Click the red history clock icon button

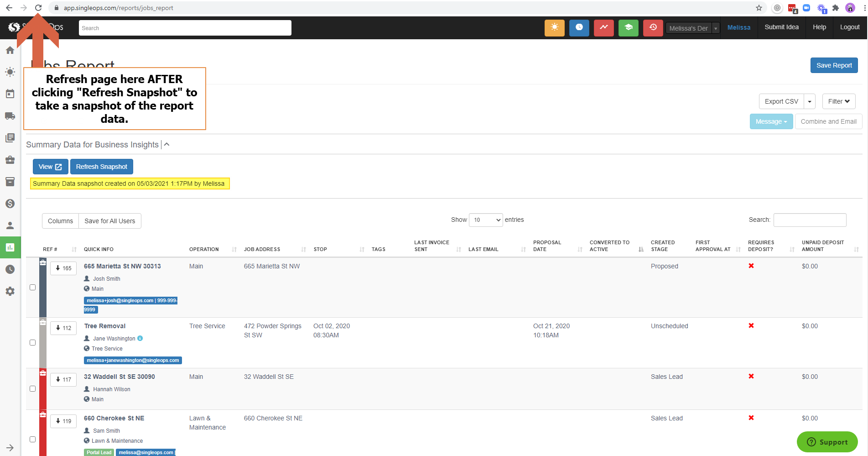[653, 28]
